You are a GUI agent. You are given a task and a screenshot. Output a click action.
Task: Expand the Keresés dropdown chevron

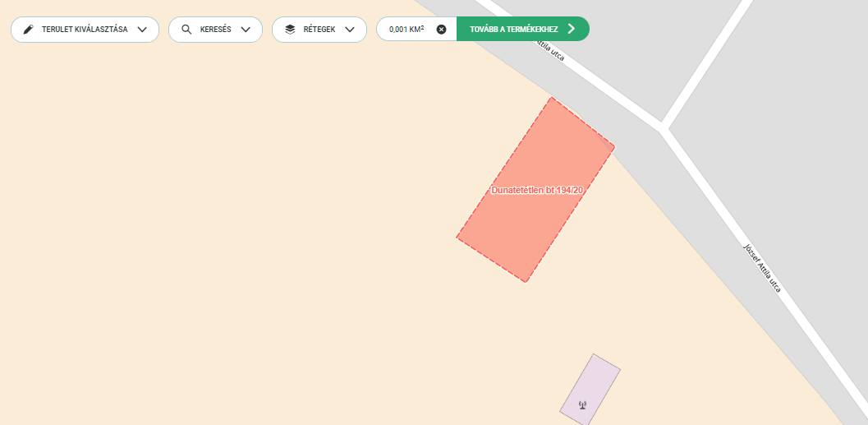tap(246, 30)
